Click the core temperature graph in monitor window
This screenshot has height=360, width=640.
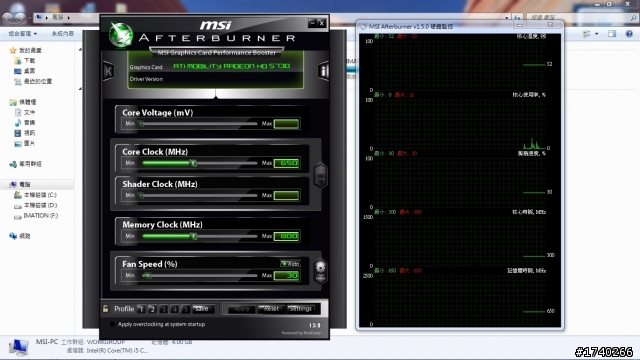(460, 65)
